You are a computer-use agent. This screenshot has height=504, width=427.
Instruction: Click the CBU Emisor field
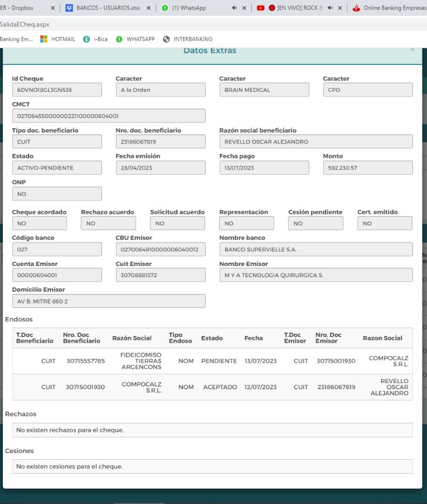[160, 249]
